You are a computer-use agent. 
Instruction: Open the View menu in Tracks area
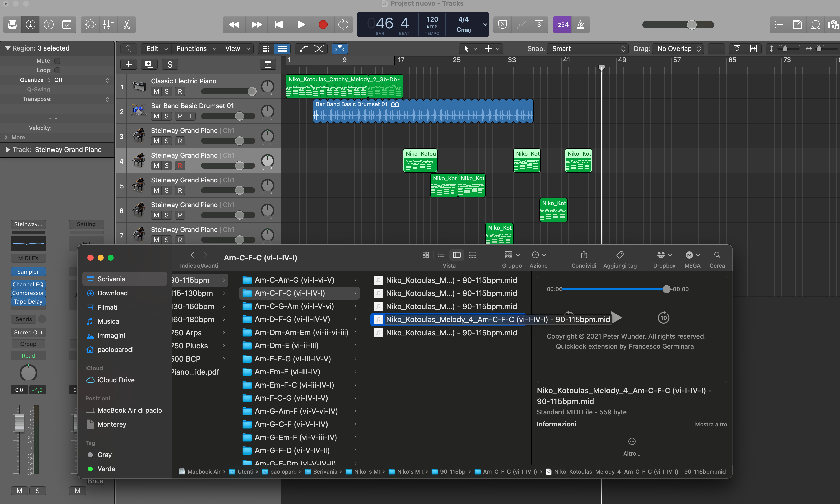(x=237, y=49)
